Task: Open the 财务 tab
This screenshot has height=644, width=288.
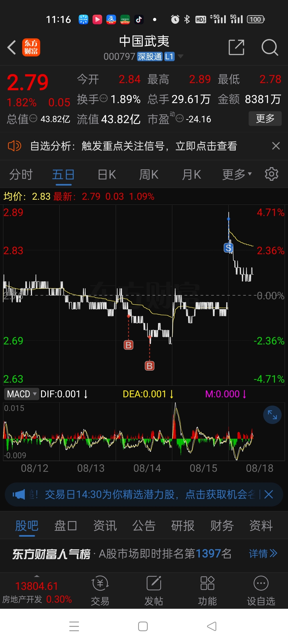Action: (222, 526)
